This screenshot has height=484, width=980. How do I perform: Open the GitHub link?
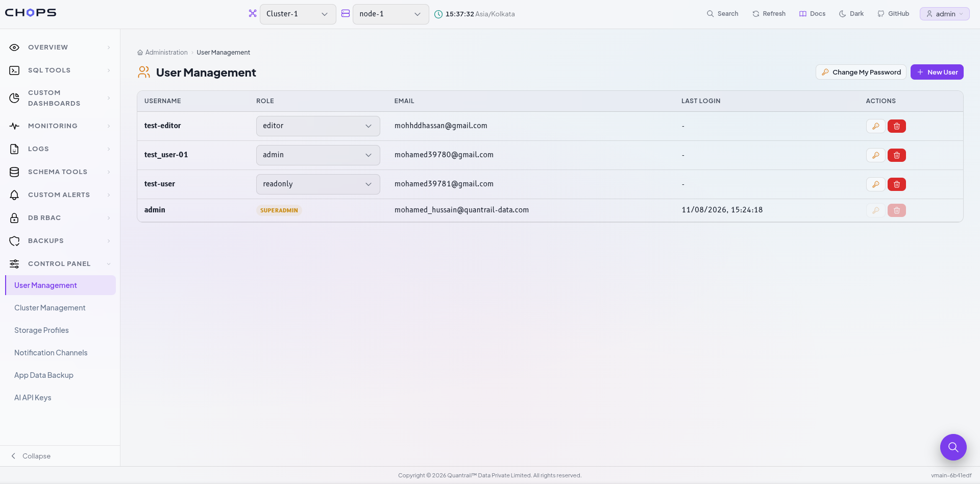(x=893, y=14)
